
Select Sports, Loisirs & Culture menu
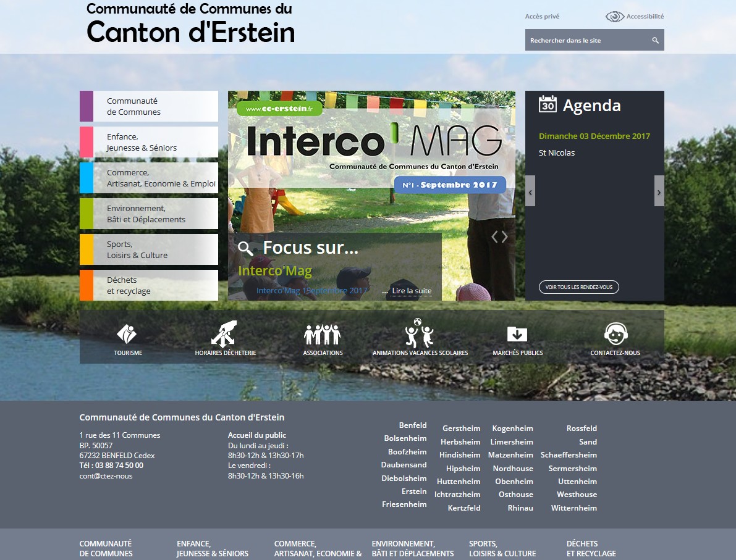[148, 249]
